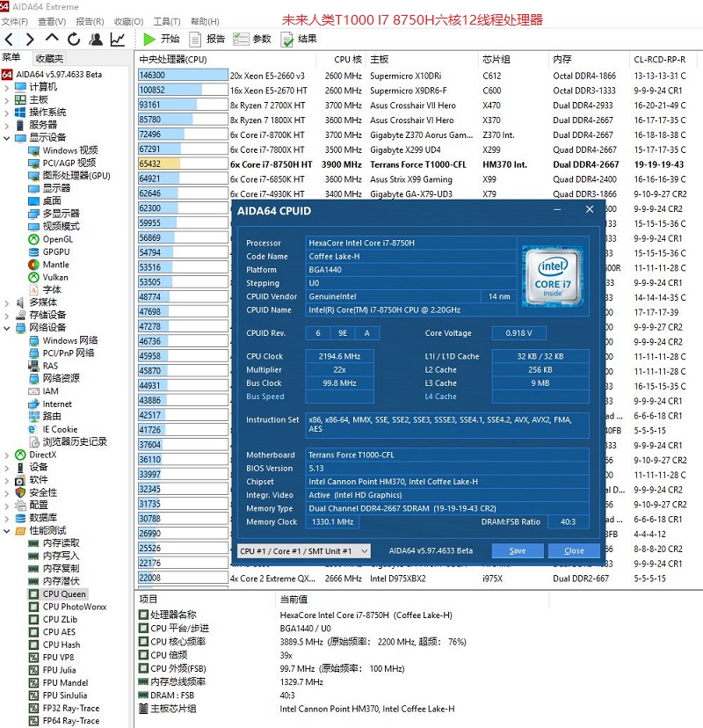Click the green Start benchmark play icon
703x728 pixels.
[x=149, y=39]
